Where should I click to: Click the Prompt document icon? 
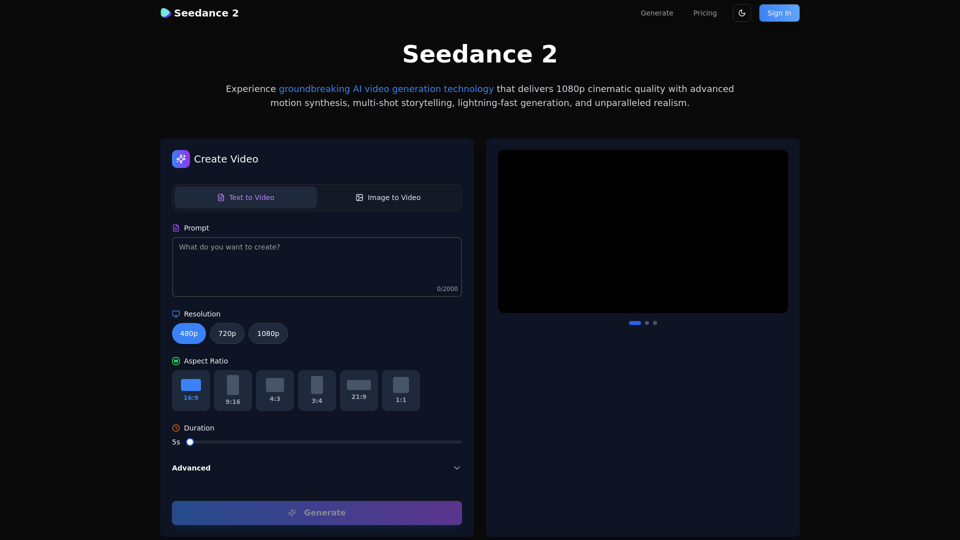pyautogui.click(x=176, y=228)
